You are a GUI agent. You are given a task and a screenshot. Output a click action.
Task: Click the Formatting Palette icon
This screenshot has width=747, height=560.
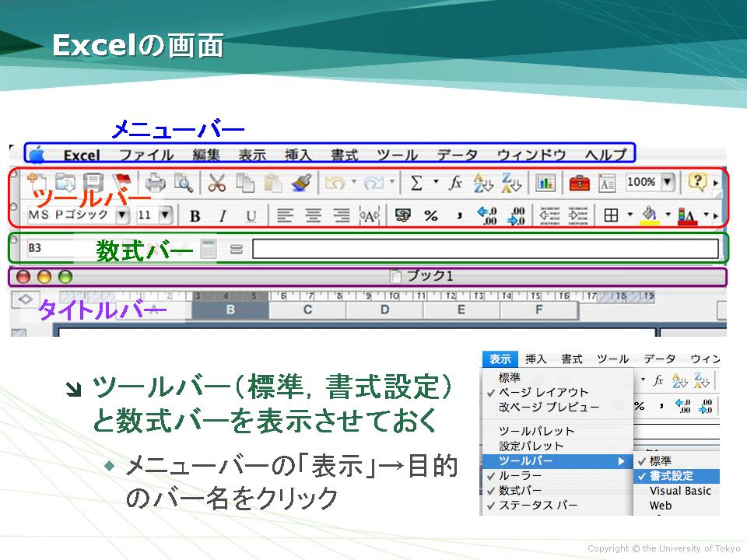tap(607, 184)
